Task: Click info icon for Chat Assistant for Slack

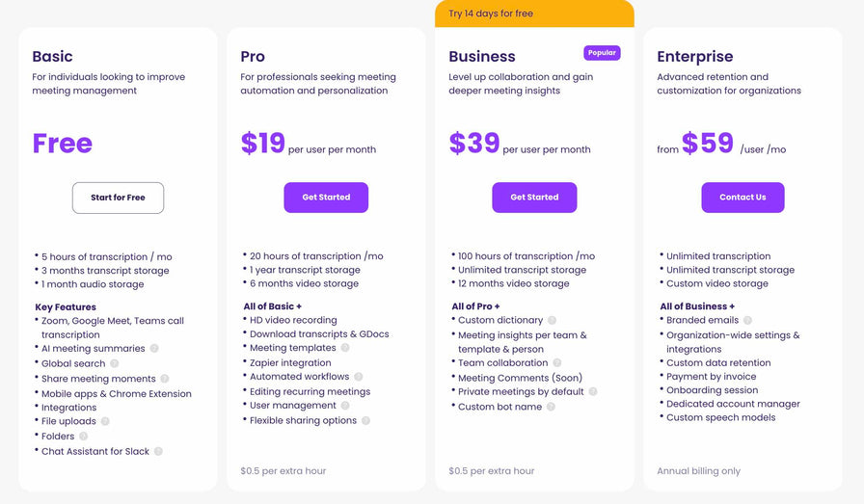Action: (158, 451)
